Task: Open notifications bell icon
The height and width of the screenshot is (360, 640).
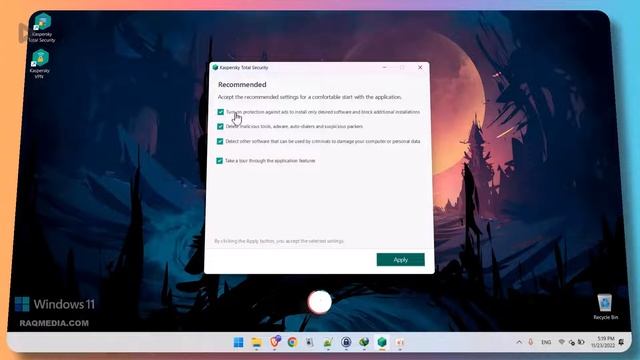Action: coord(621,342)
